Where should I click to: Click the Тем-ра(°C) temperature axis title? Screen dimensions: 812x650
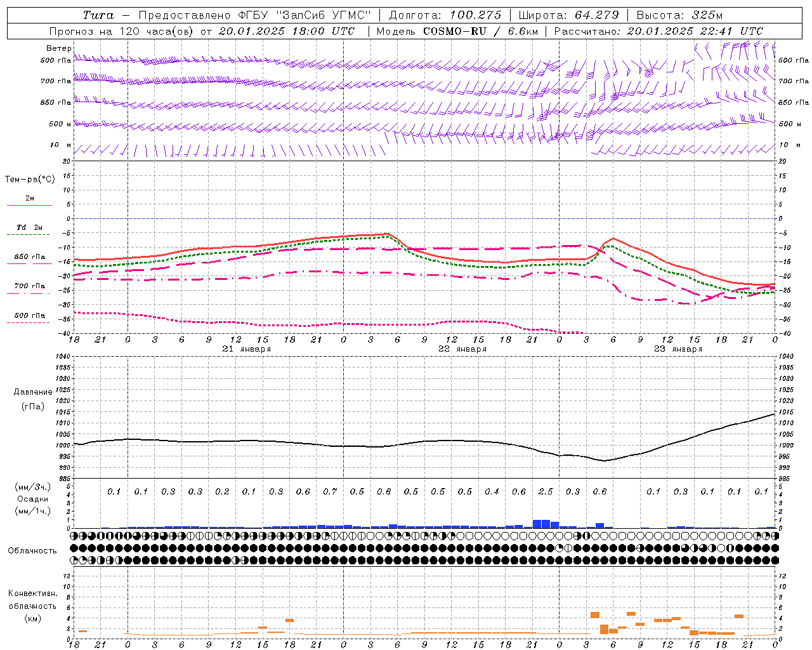pos(30,180)
